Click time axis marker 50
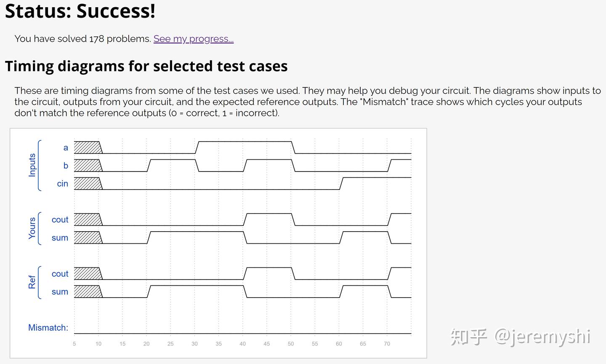This screenshot has height=364, width=606. coord(291,344)
